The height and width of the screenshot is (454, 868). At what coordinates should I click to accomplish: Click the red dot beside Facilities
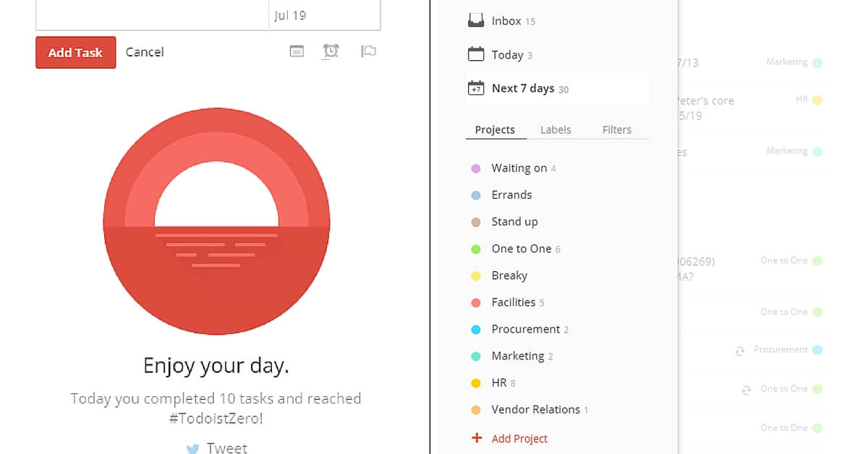pos(476,303)
